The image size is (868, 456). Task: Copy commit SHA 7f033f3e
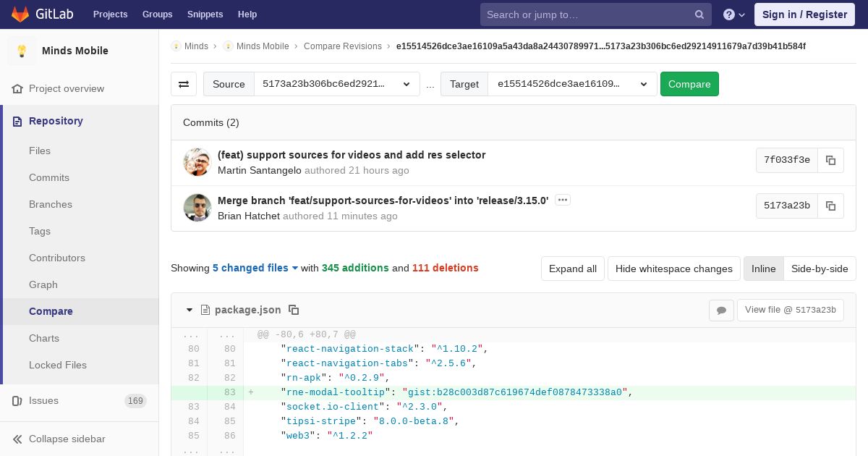pos(830,160)
